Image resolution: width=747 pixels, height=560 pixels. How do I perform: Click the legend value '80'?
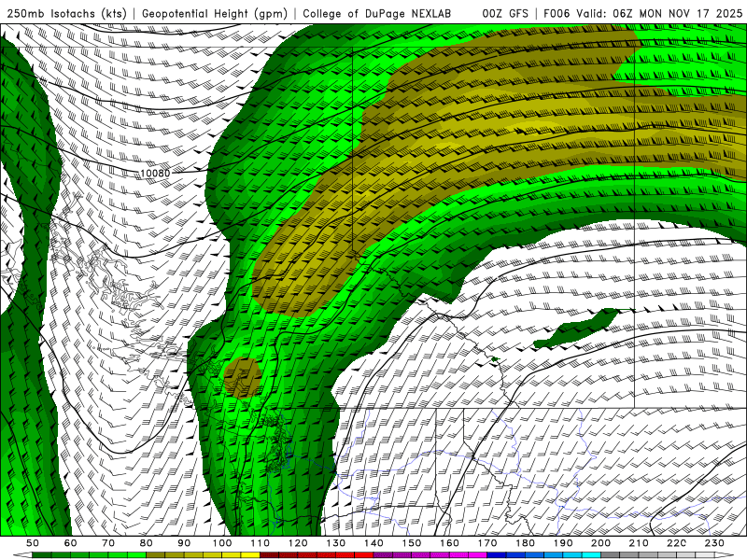click(x=147, y=543)
